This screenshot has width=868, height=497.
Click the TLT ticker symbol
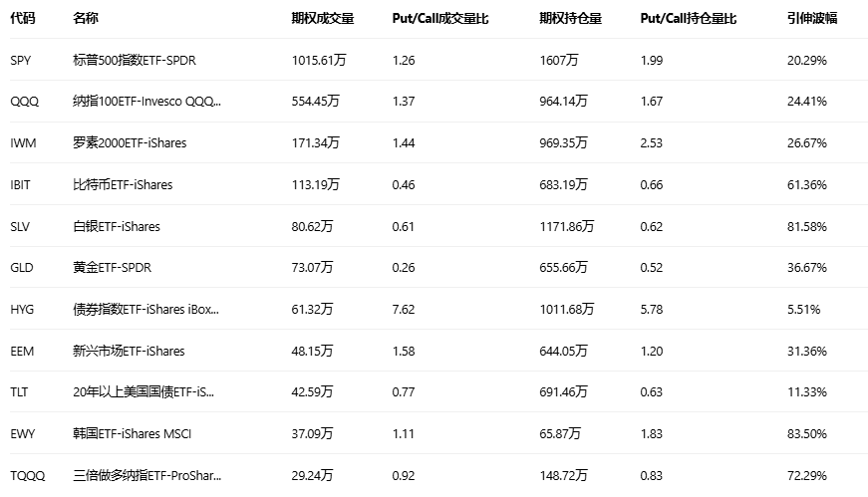pos(20,392)
